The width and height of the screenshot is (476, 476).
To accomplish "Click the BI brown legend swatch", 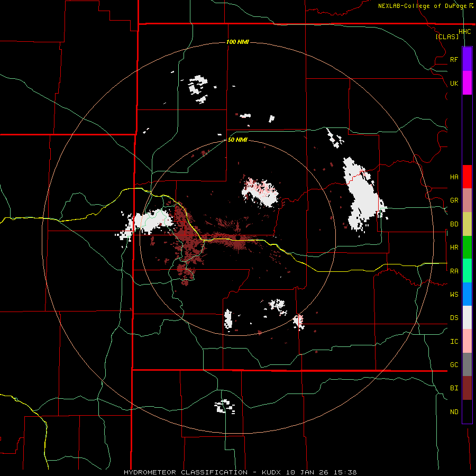I will pos(467,388).
